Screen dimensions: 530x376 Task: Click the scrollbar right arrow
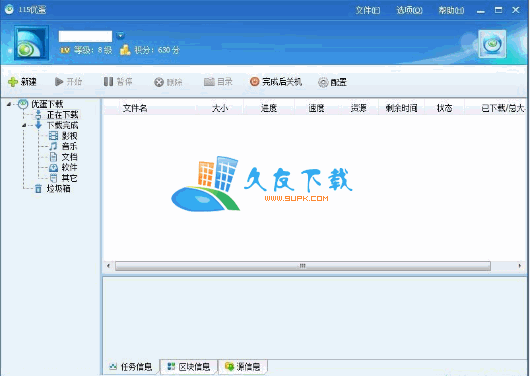pos(520,266)
